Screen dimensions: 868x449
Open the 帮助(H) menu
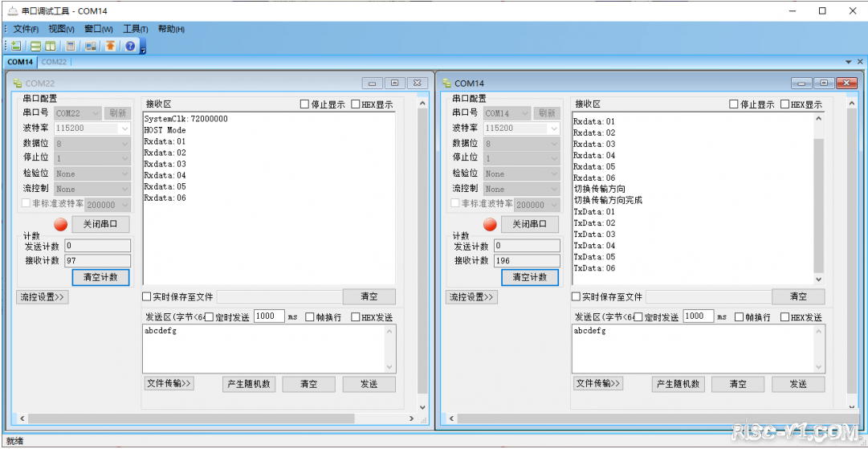[172, 30]
